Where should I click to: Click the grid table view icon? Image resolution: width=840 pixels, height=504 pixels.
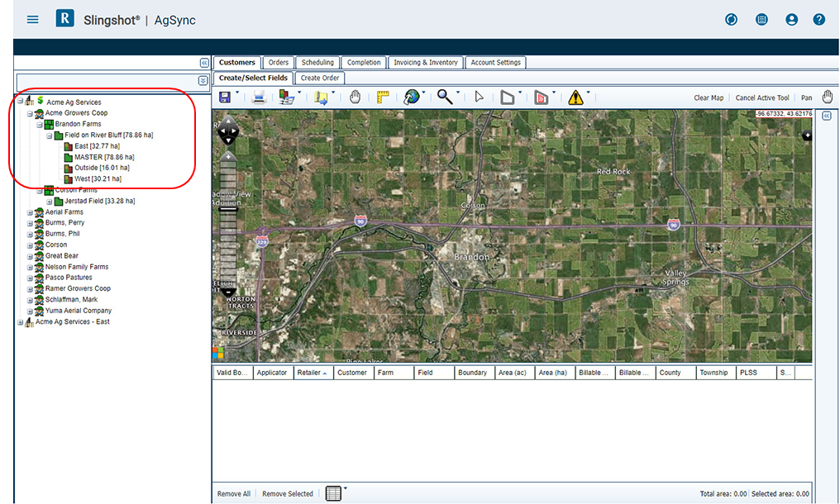tap(333, 493)
